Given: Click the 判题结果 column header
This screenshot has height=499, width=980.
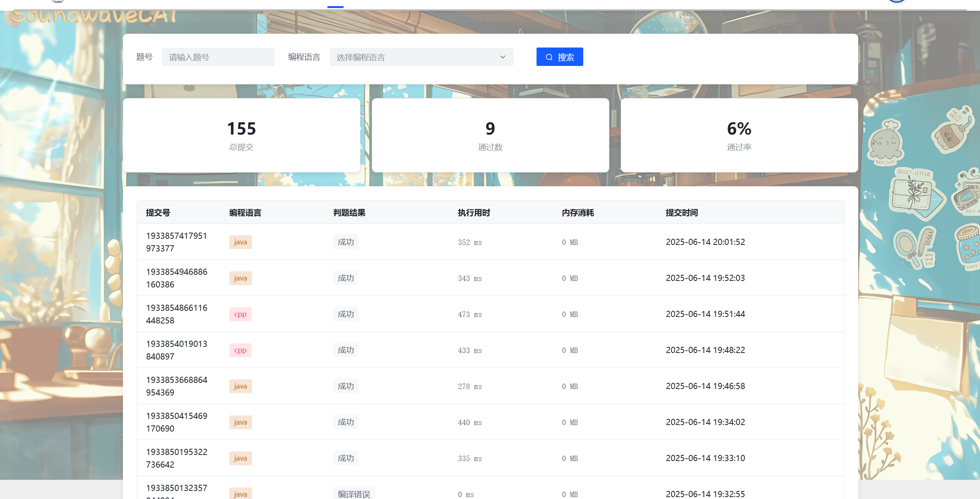Looking at the screenshot, I should click(349, 213).
